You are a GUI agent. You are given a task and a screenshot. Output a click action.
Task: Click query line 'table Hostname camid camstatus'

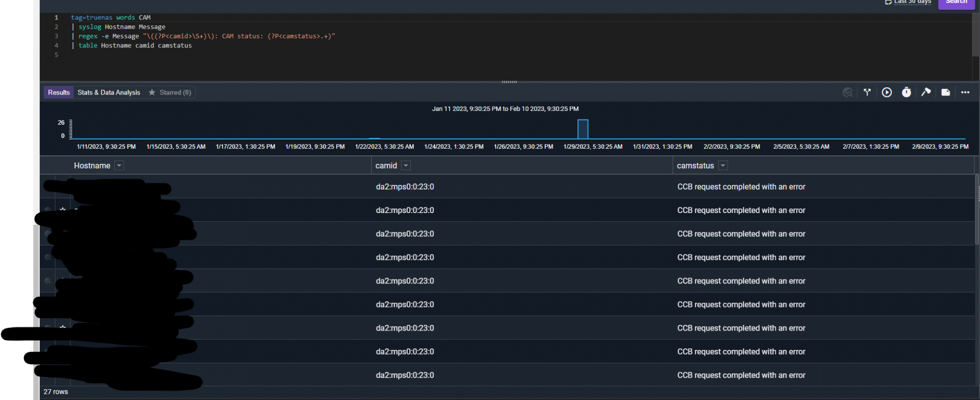tap(132, 45)
